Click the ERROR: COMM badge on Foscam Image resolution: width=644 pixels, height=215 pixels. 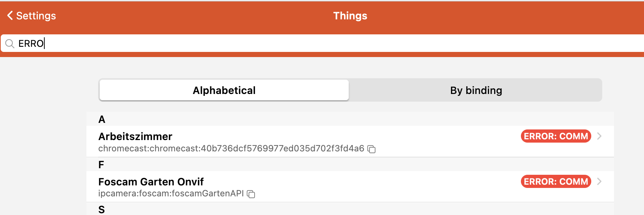[x=556, y=182]
